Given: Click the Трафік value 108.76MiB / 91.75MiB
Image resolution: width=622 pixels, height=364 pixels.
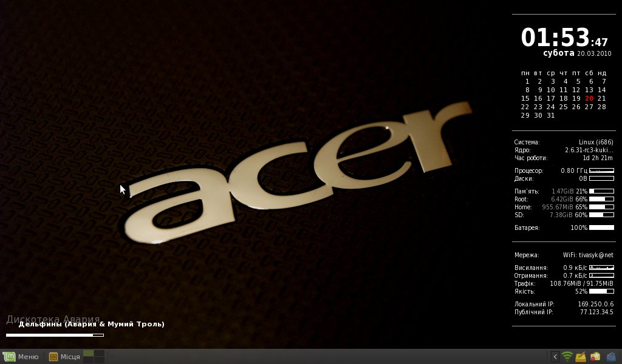Looking at the screenshot, I should (581, 283).
